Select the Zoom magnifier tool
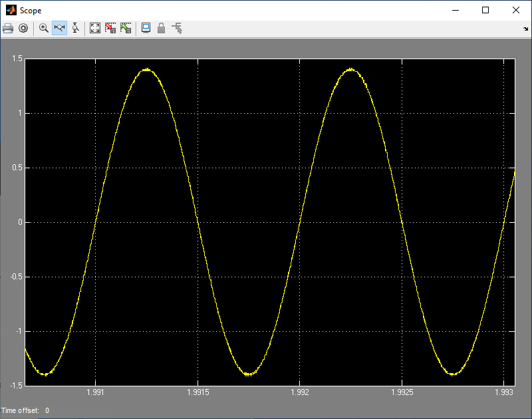The image size is (532, 419). pos(44,29)
